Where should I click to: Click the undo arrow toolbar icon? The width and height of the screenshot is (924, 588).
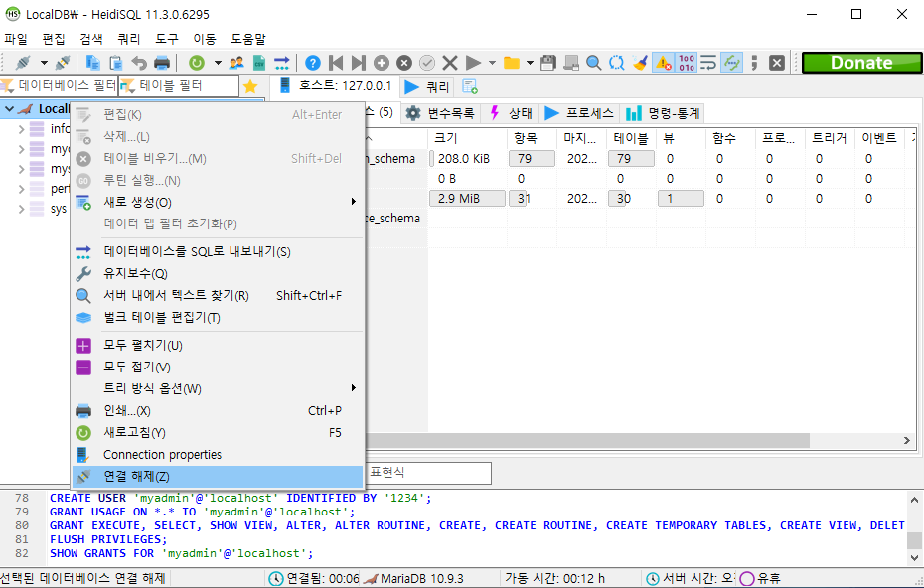tap(139, 63)
